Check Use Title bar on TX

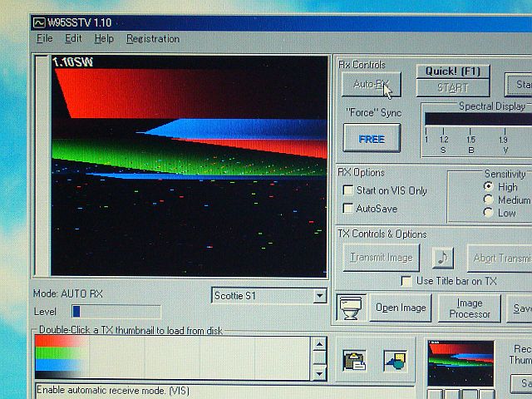coord(406,281)
